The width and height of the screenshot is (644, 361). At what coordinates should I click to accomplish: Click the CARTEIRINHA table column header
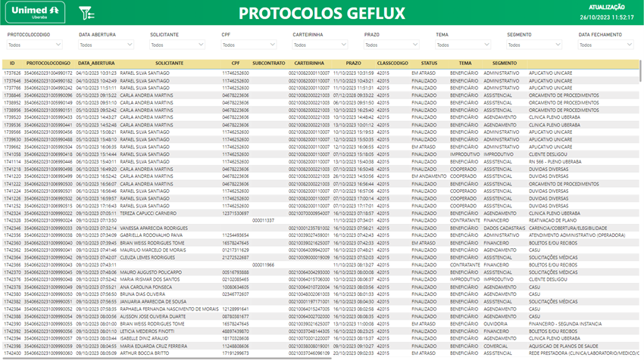(x=309, y=63)
